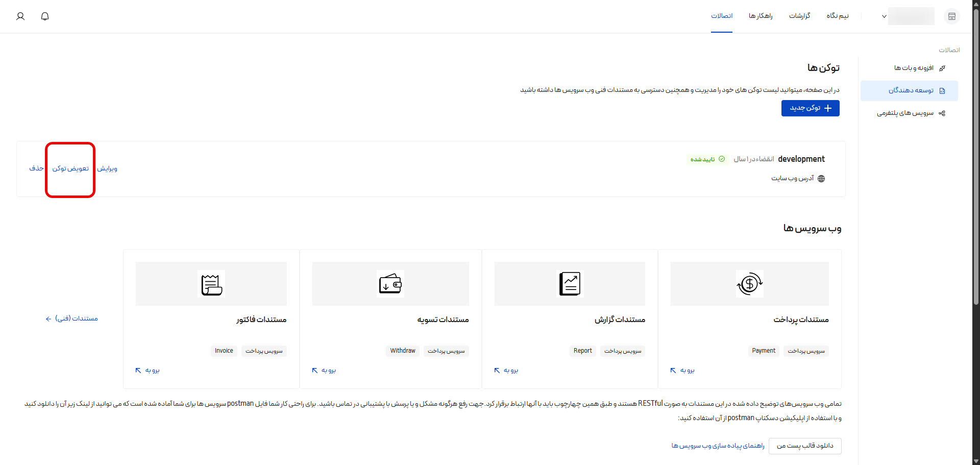Open the گزارشات tab
The width and height of the screenshot is (980, 465).
pos(800,16)
